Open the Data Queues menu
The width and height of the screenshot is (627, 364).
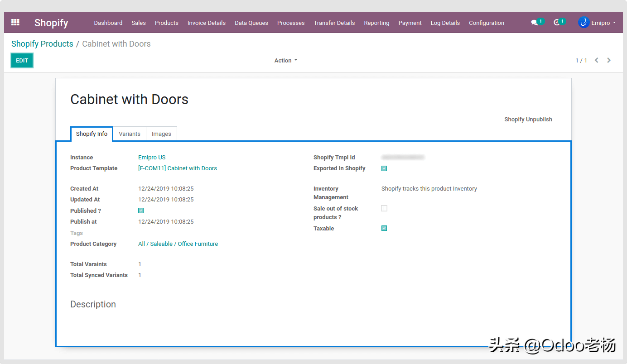click(251, 23)
